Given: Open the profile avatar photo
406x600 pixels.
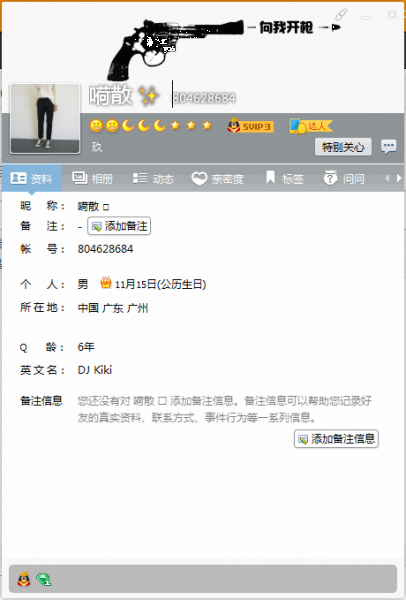Looking at the screenshot, I should [45, 119].
